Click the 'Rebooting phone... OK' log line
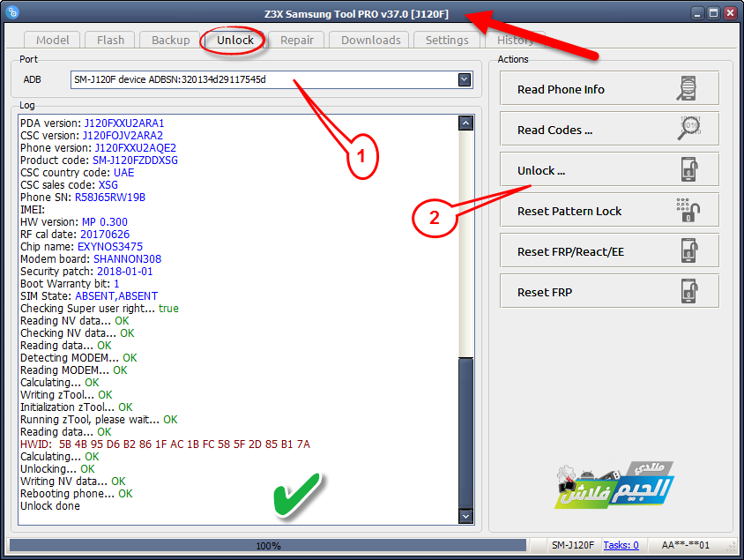 (x=77, y=494)
